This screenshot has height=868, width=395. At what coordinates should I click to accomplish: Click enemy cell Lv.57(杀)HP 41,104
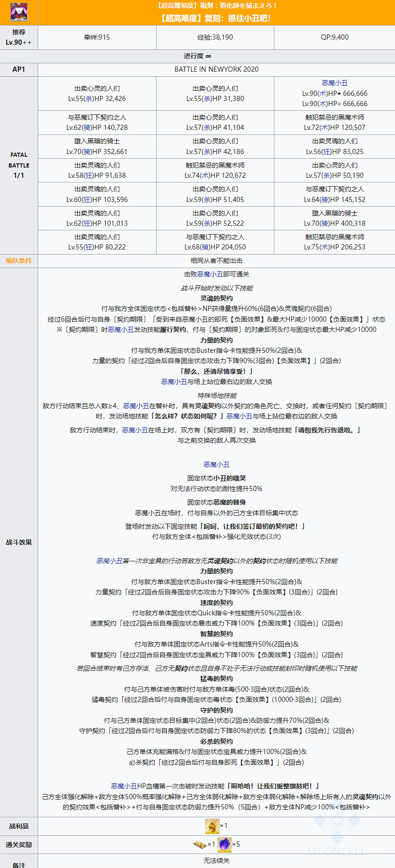click(x=215, y=122)
